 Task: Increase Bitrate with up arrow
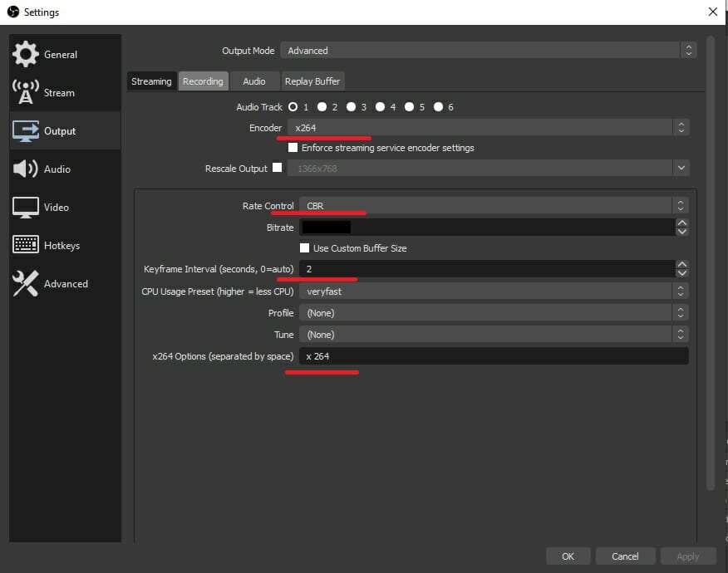[x=682, y=223]
